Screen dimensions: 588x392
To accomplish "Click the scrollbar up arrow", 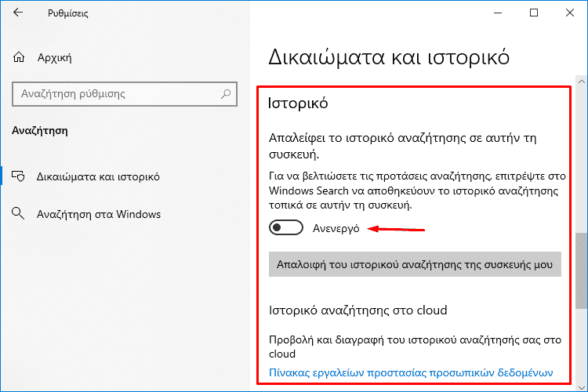I will (x=582, y=82).
